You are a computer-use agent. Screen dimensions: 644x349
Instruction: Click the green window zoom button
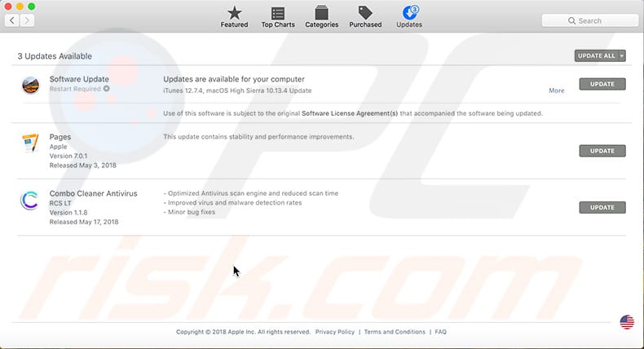31,7
